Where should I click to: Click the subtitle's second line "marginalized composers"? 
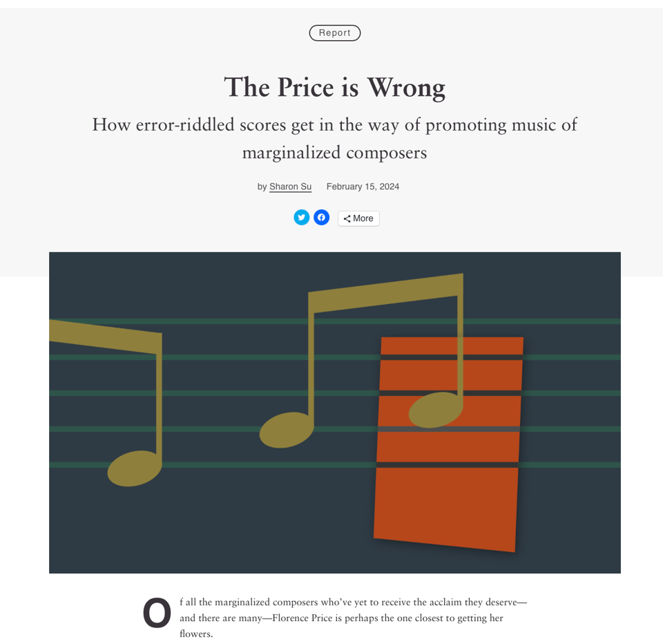pyautogui.click(x=335, y=153)
